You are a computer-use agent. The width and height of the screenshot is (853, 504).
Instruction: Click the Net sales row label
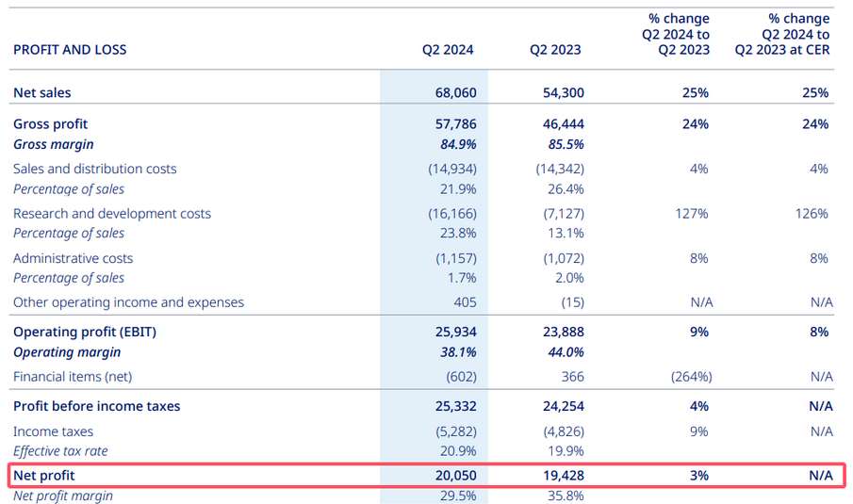pos(41,92)
